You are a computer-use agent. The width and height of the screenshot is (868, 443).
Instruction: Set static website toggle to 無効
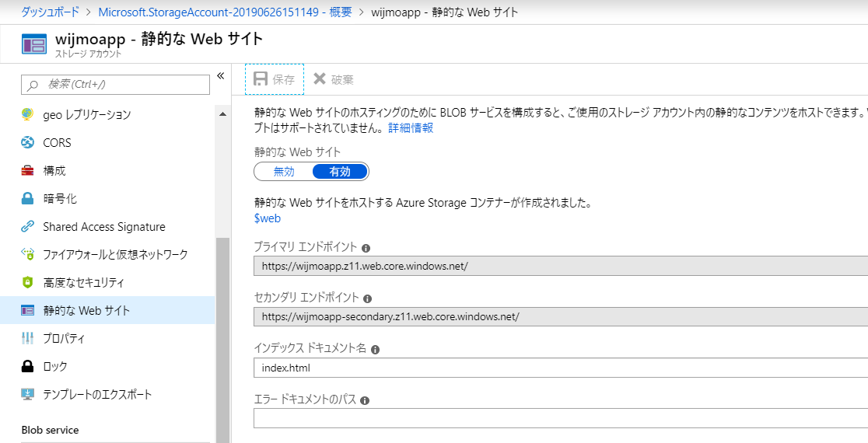pos(284,172)
